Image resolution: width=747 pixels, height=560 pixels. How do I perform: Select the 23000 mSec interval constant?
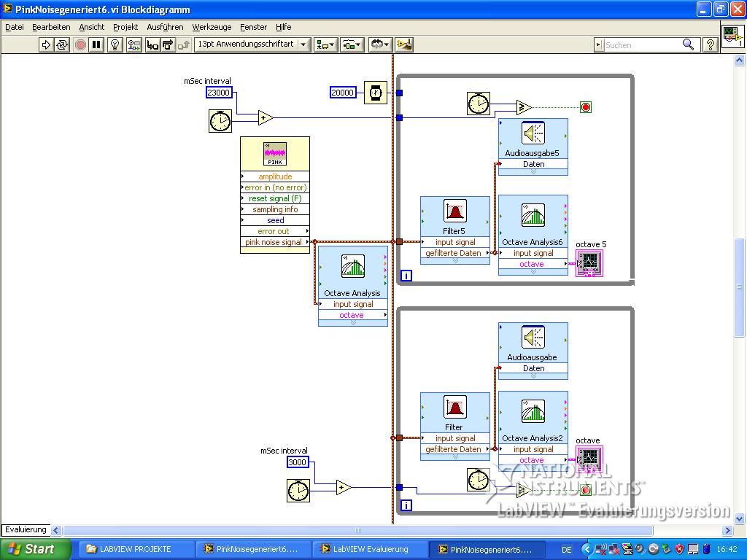coord(219,93)
